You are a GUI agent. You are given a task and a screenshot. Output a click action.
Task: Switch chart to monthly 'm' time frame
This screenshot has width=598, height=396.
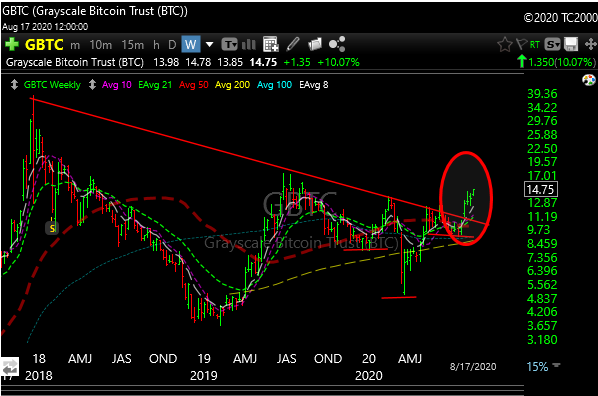click(x=75, y=45)
